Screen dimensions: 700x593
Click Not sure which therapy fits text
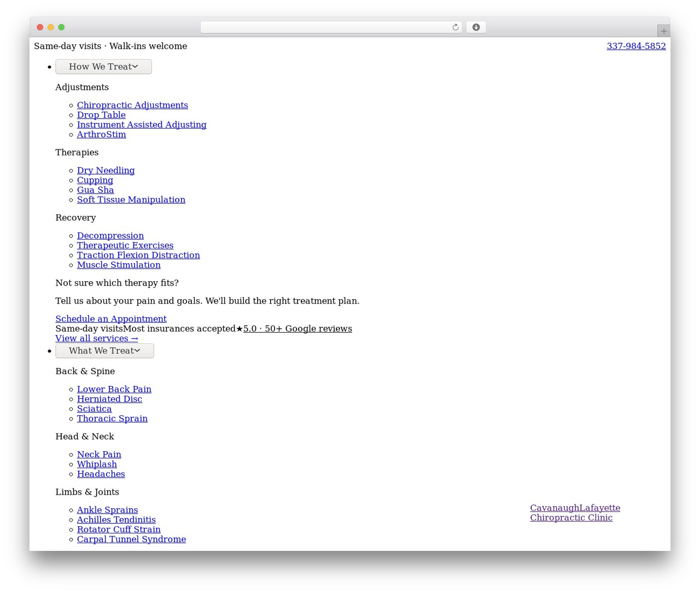coord(117,283)
